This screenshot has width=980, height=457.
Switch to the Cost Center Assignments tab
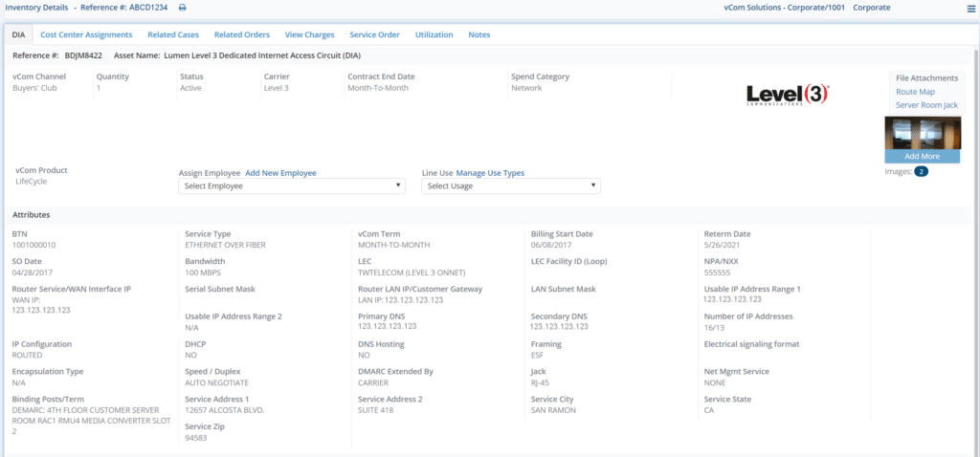[x=86, y=34]
